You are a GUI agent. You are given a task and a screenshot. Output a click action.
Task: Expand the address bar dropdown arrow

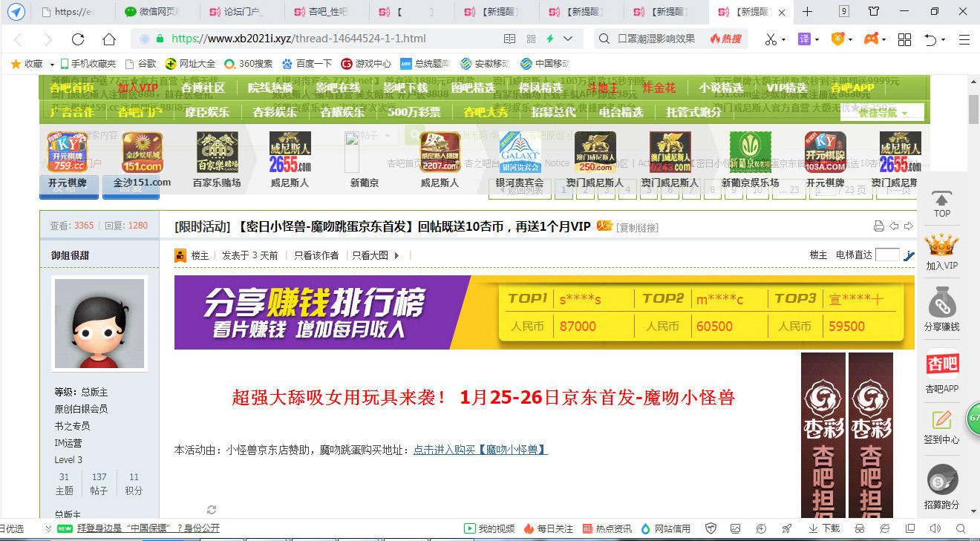[568, 39]
